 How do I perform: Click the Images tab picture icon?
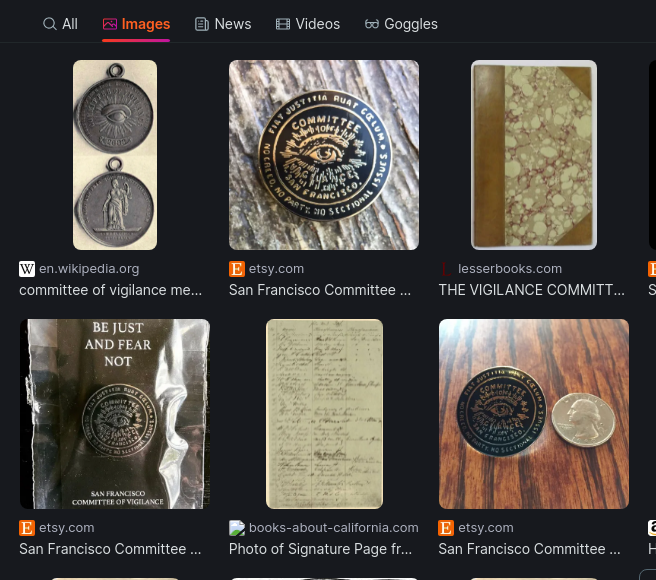[x=110, y=24]
